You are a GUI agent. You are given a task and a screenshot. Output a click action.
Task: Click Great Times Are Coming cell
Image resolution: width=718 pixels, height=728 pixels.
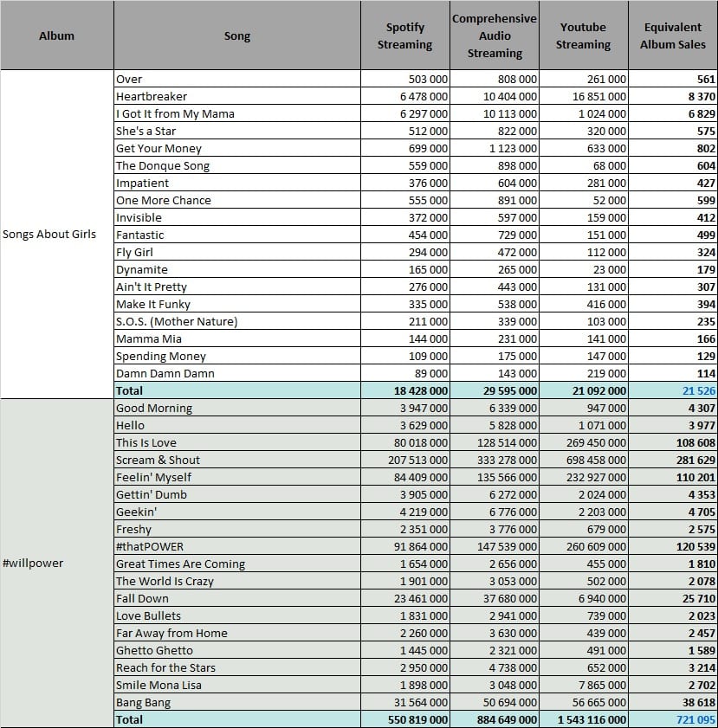(236, 564)
